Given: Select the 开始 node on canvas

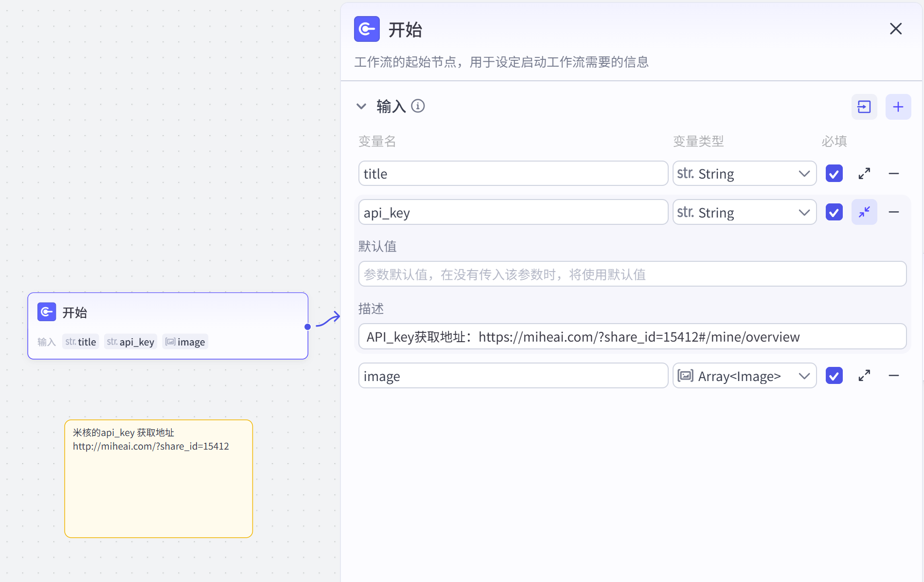Looking at the screenshot, I should pyautogui.click(x=168, y=326).
